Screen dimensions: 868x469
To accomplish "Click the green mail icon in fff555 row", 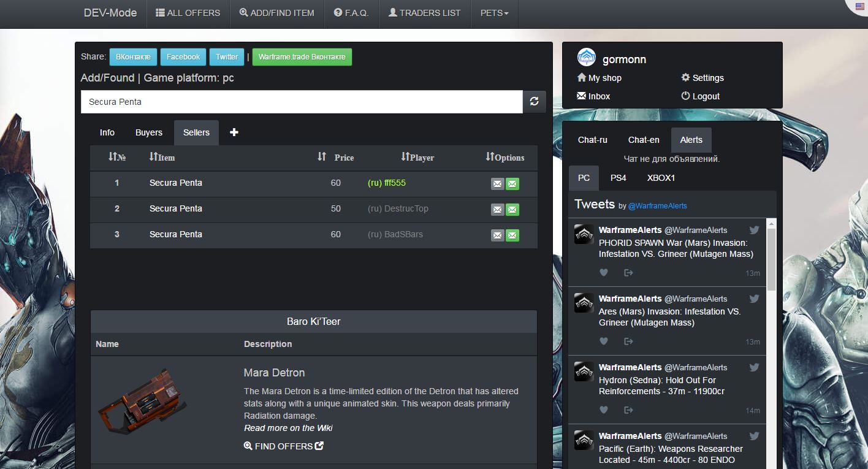I will 512,184.
